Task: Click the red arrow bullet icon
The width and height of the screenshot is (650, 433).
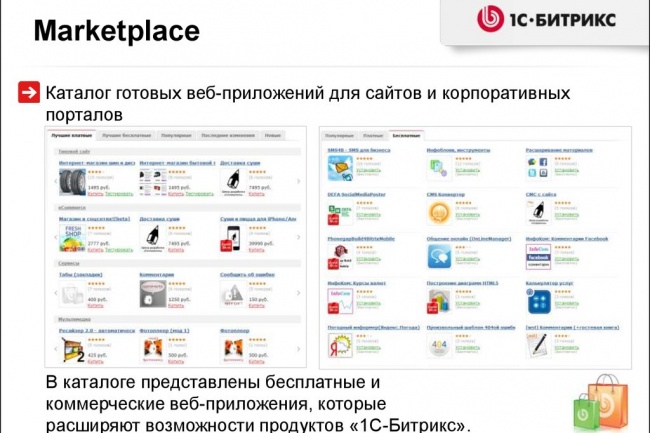Action: pos(29,92)
